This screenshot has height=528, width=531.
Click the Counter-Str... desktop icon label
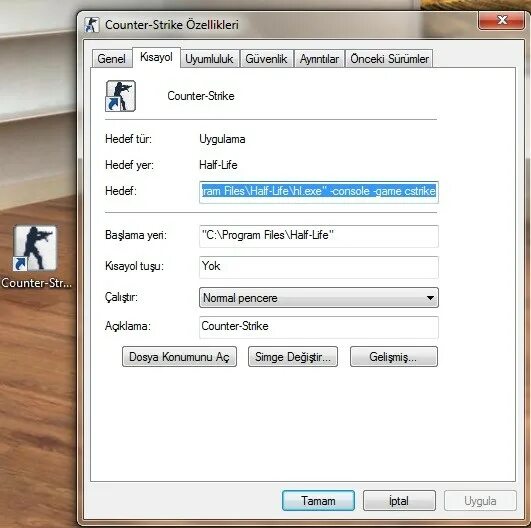pos(36,283)
